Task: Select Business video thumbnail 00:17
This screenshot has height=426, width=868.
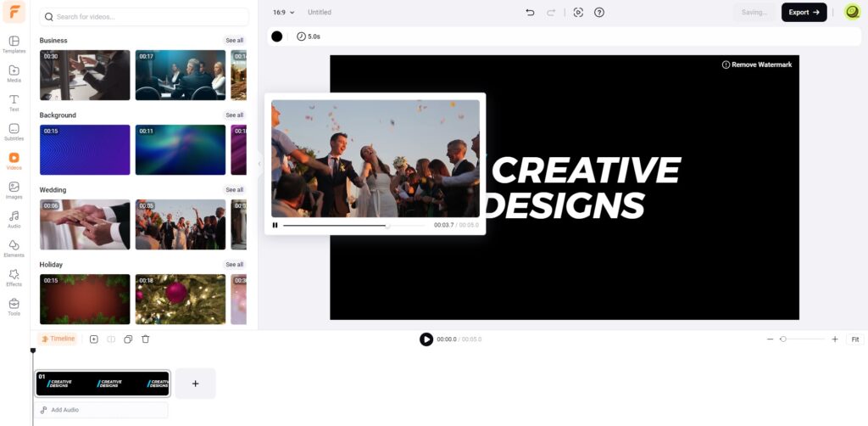Action: [181, 76]
